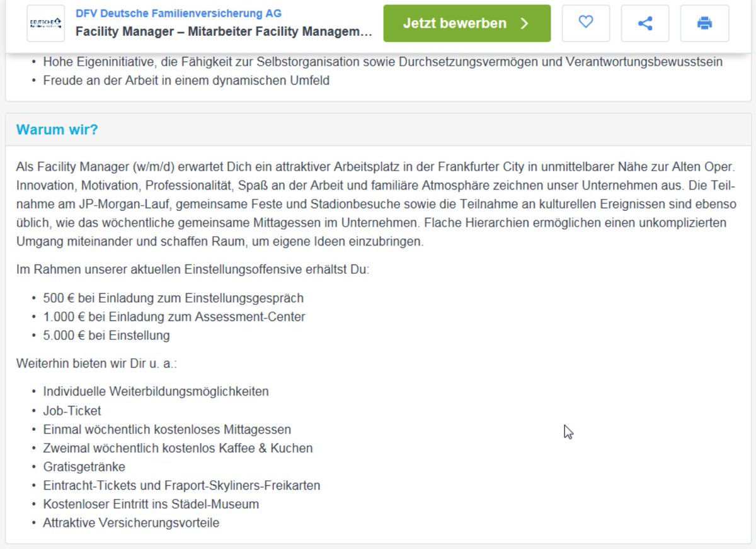Image resolution: width=756 pixels, height=549 pixels.
Task: Select Individuelle Weiterbildungsmöglichkeiten bullet
Action: 156,392
